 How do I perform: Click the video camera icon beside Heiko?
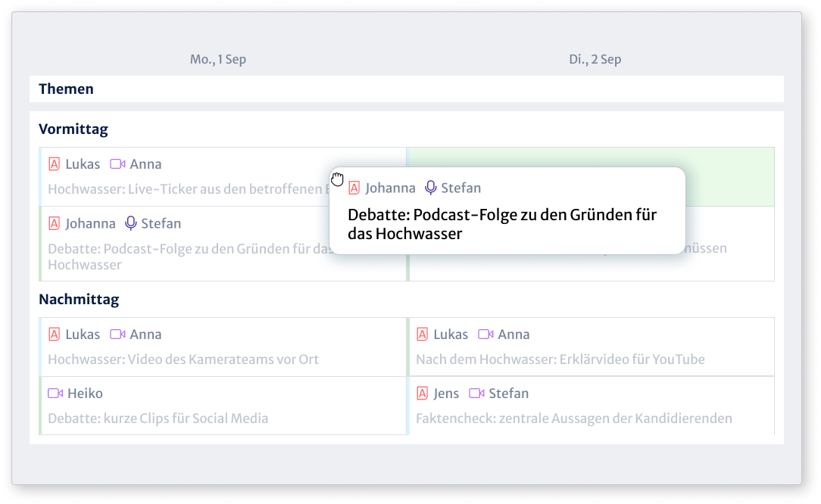pyautogui.click(x=55, y=393)
